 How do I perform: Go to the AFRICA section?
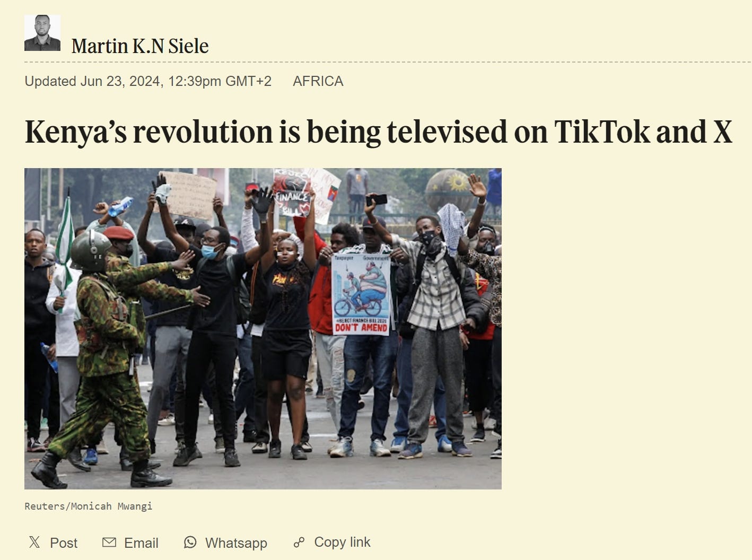point(318,81)
